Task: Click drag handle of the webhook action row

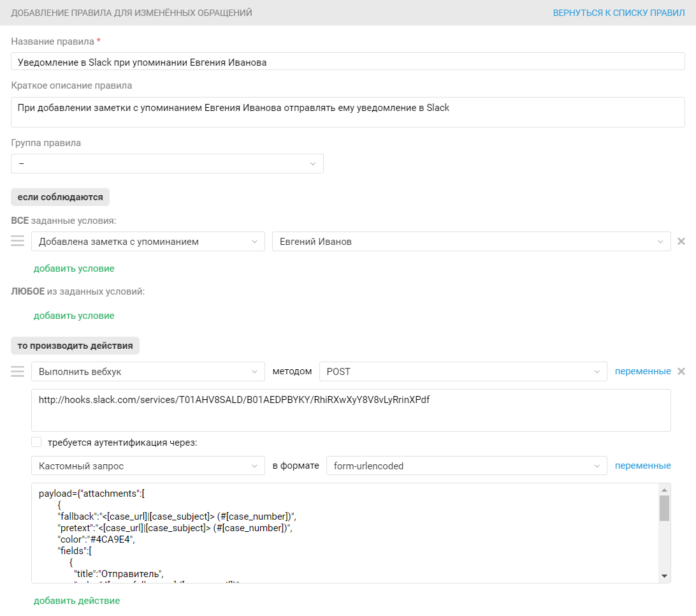Action: click(x=17, y=371)
